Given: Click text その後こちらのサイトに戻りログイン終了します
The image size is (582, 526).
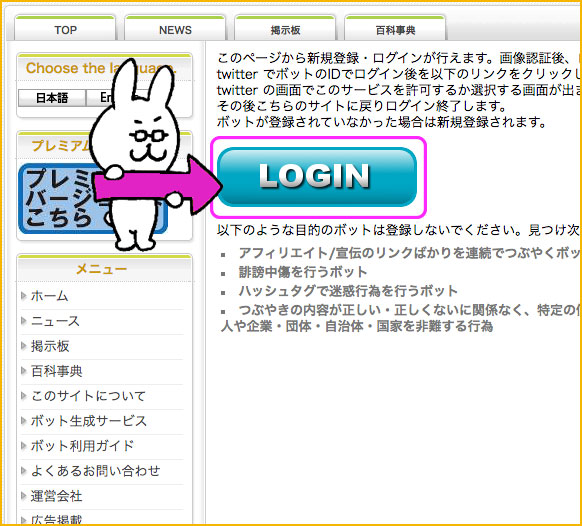Looking at the screenshot, I should click(362, 106).
